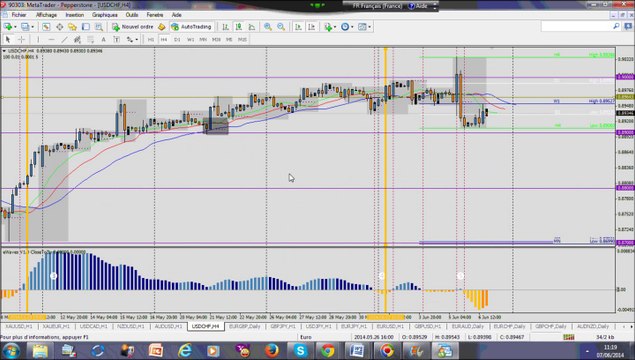
Task: Switch to the EURGBP,Daily chart tab
Action: pos(245,326)
